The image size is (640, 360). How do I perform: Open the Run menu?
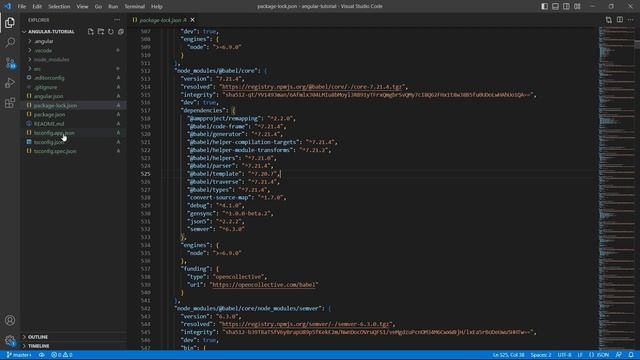tap(113, 6)
